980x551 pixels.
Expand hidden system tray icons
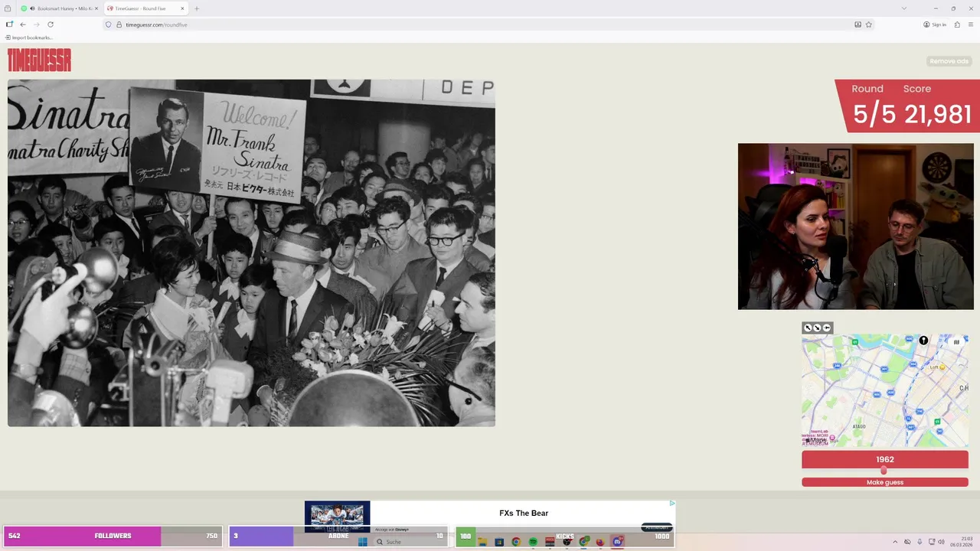[895, 542]
